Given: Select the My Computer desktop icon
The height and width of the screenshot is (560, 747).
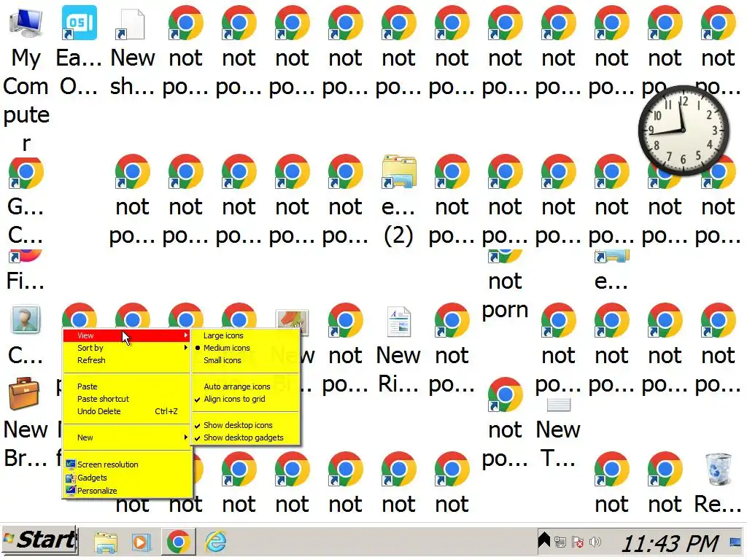Looking at the screenshot, I should click(26, 23).
